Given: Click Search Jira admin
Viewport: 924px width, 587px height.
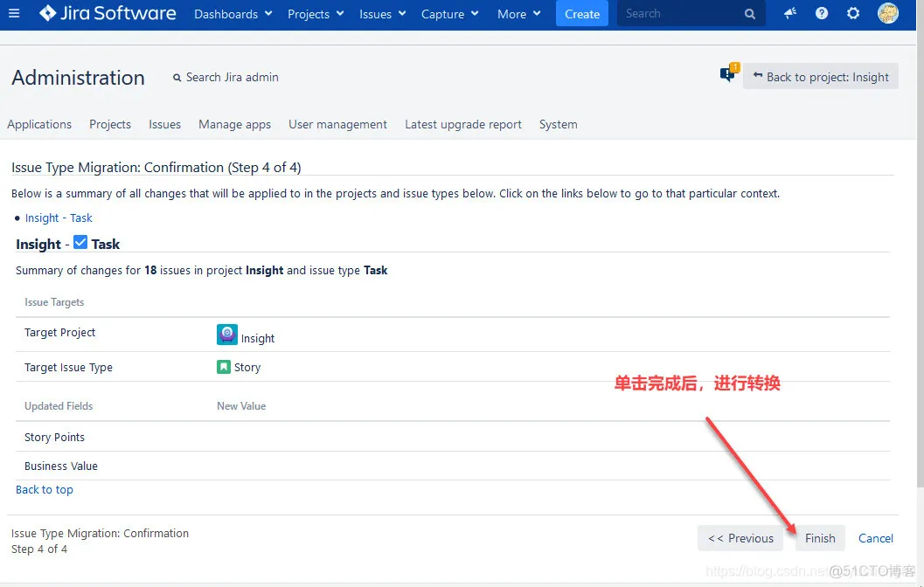Looking at the screenshot, I should (x=226, y=77).
